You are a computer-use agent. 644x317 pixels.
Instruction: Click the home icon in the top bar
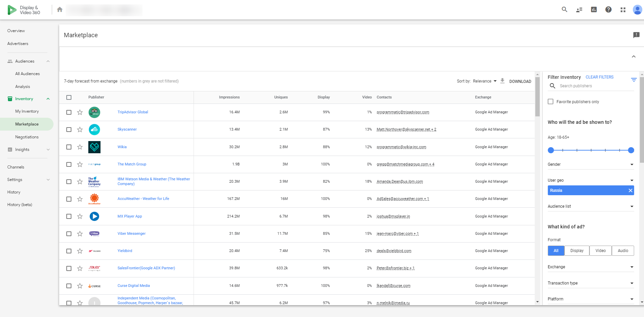pos(60,9)
